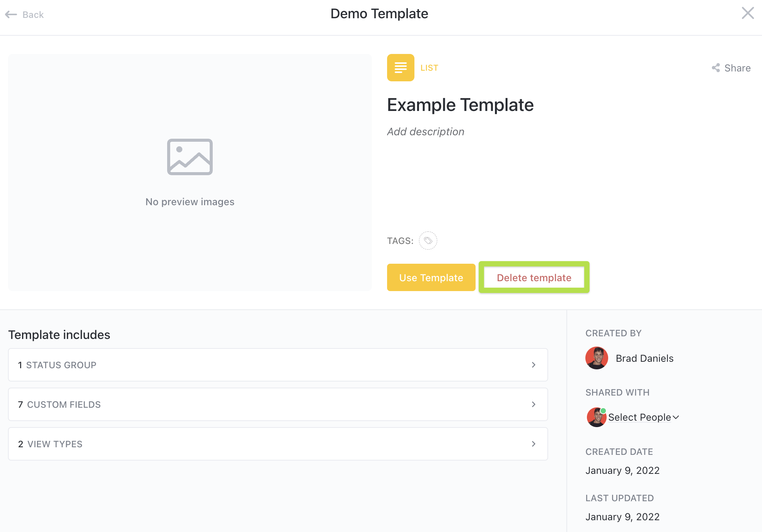
Task: Click the image placeholder icon
Action: tap(190, 157)
